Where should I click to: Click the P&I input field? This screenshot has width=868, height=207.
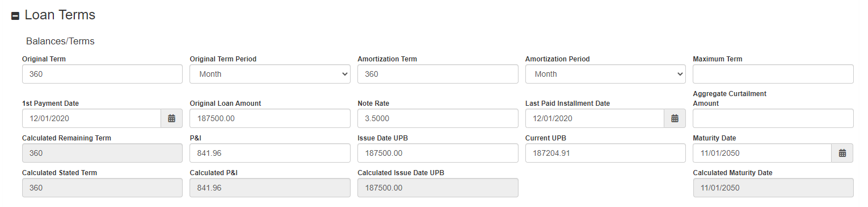click(x=270, y=153)
